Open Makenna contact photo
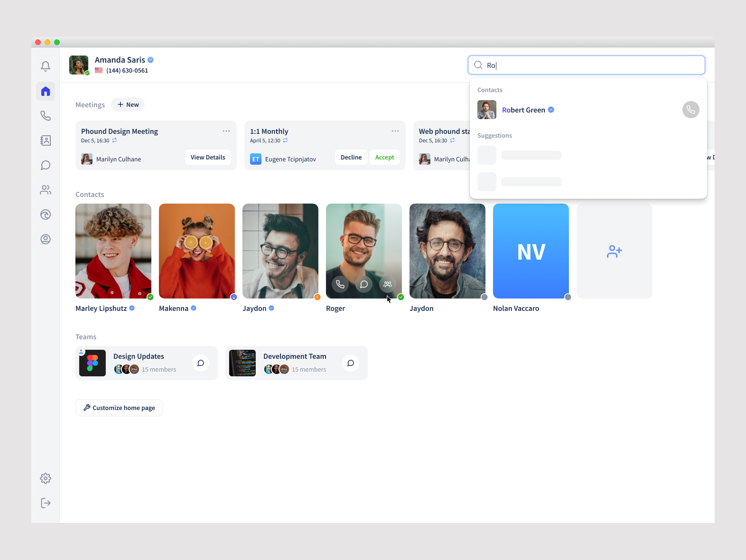 tap(197, 251)
